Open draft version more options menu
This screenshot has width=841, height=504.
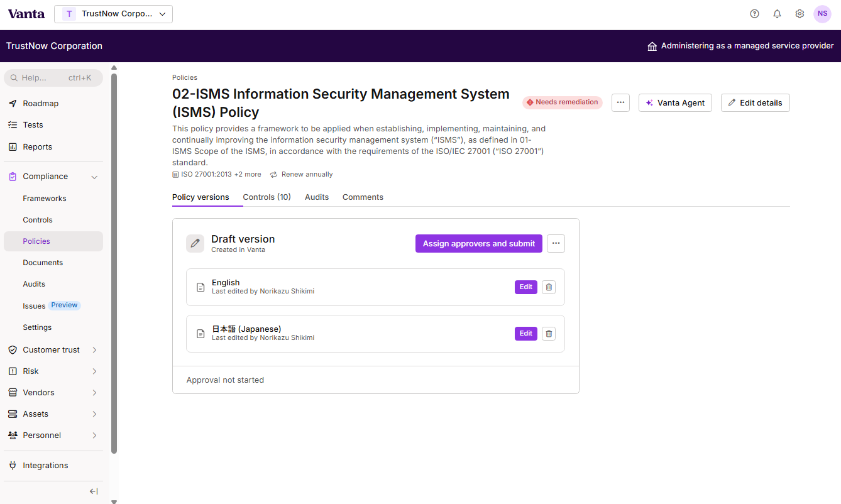(556, 244)
